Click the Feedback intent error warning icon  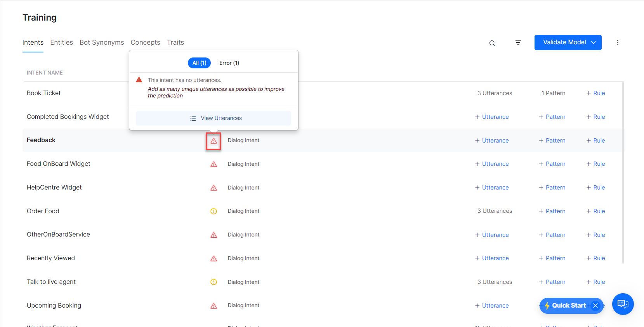tap(214, 141)
